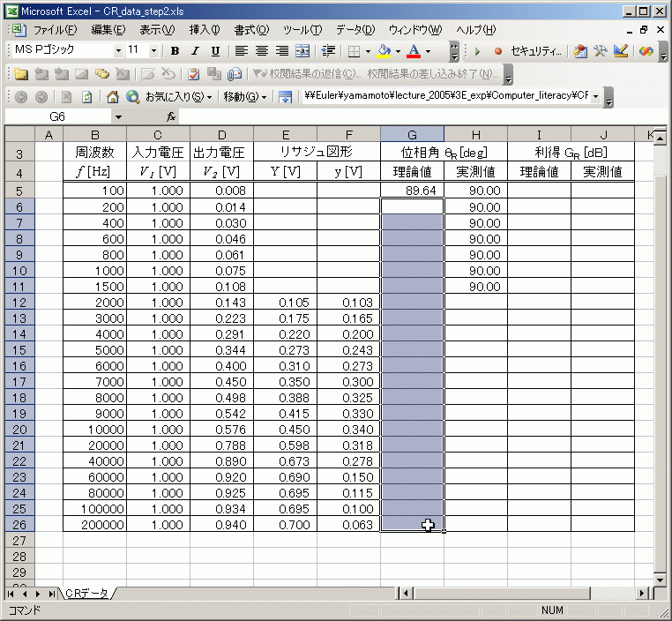Click the record macro icon
Screen dimensions: 672x621
coord(497,51)
